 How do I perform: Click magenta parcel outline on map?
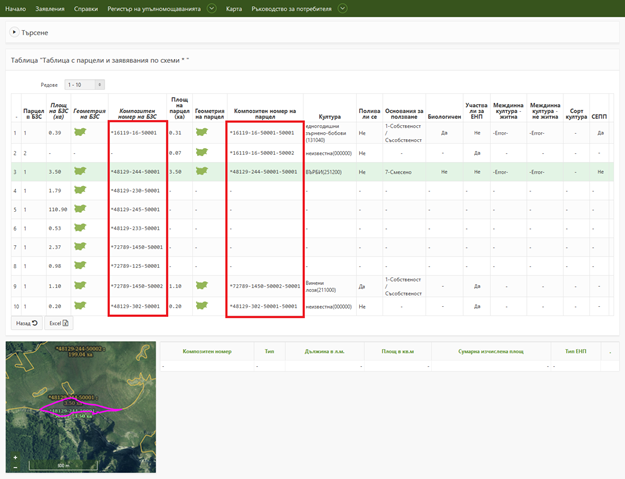80,407
